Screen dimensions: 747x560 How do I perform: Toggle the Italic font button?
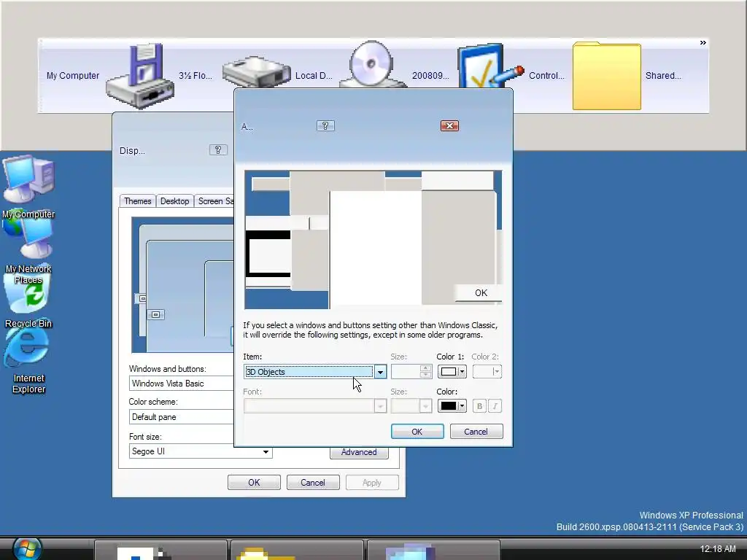(495, 406)
